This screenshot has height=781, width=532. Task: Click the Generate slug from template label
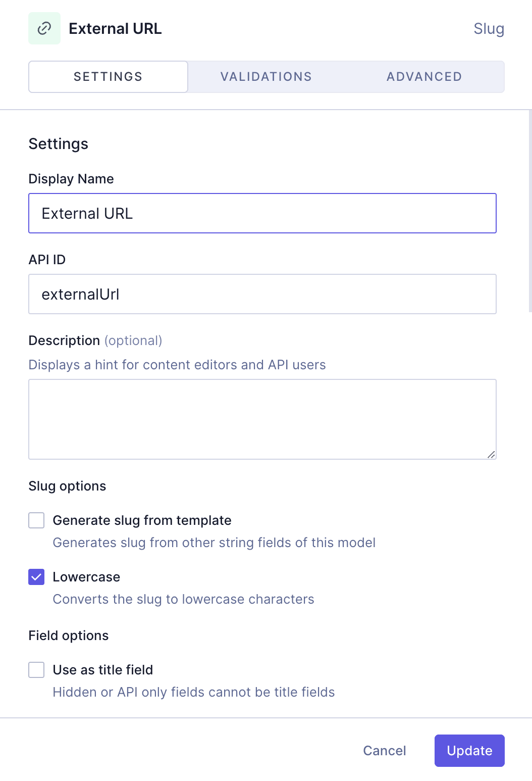tap(142, 520)
